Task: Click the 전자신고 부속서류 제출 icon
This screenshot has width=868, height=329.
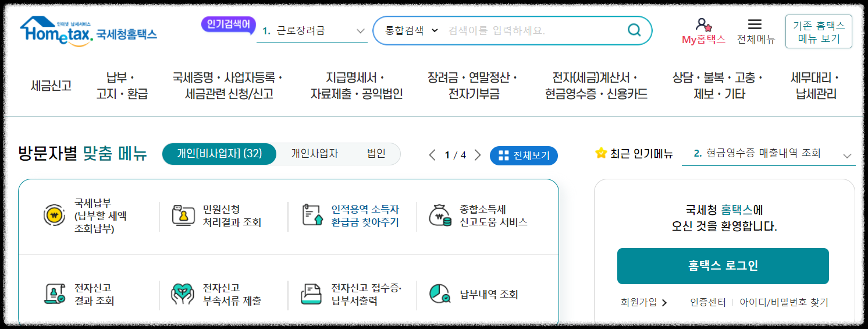Action: point(183,294)
